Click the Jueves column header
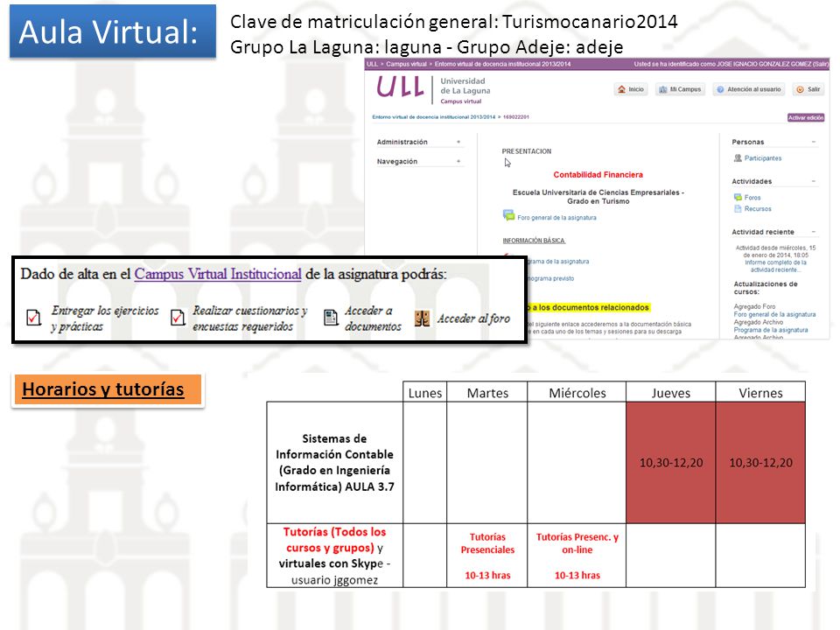The width and height of the screenshot is (840, 630). click(671, 392)
